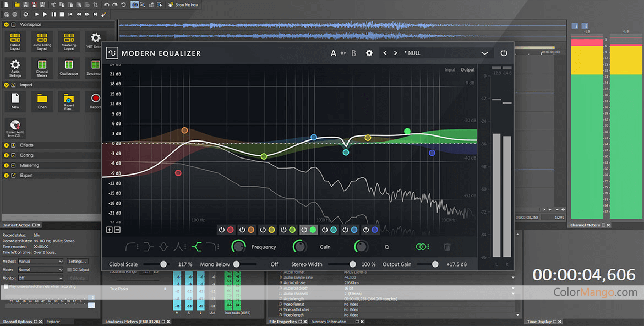This screenshot has width=644, height=326.
Task: Switch to Audio Editing Layout
Action: click(x=42, y=41)
